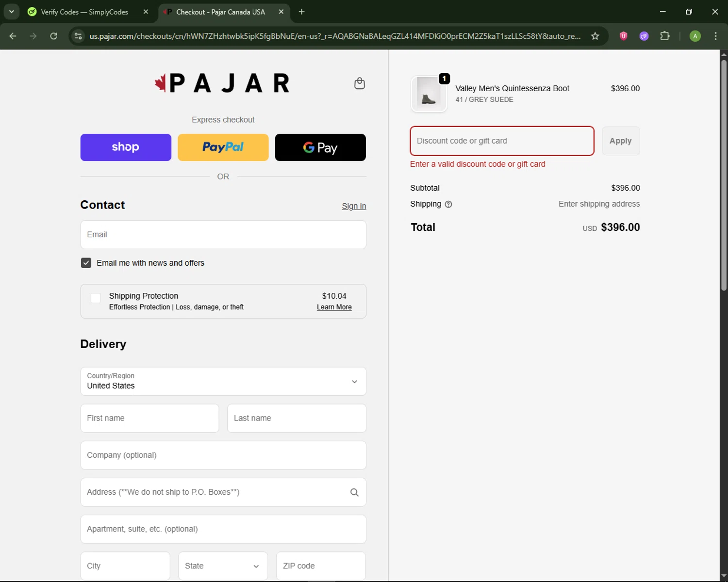The width and height of the screenshot is (728, 582).
Task: Open the Extensions puzzle icon
Action: 665,36
